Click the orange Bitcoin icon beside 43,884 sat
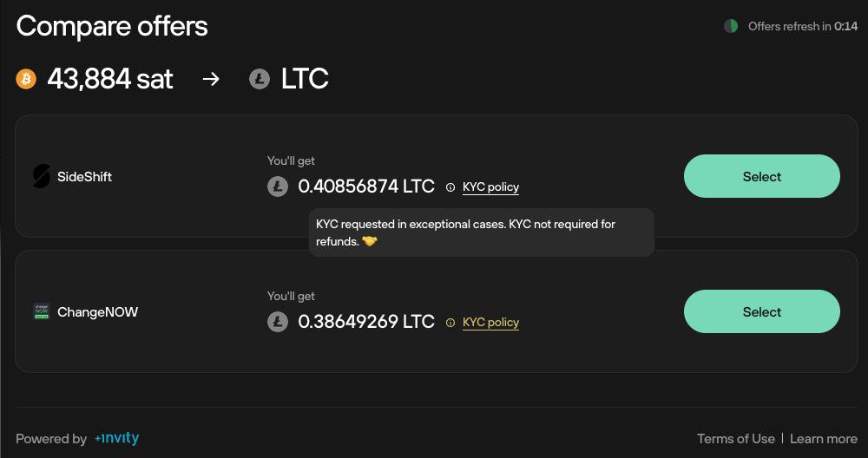This screenshot has width=868, height=458. pyautogui.click(x=26, y=79)
